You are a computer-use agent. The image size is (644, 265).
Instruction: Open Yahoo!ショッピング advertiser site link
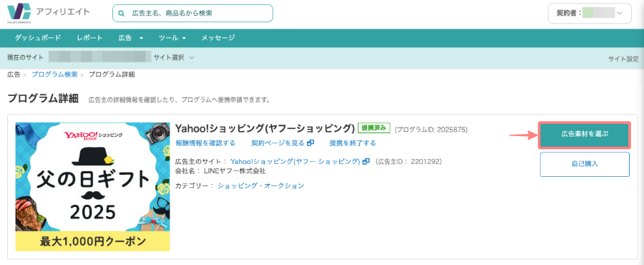(296, 161)
